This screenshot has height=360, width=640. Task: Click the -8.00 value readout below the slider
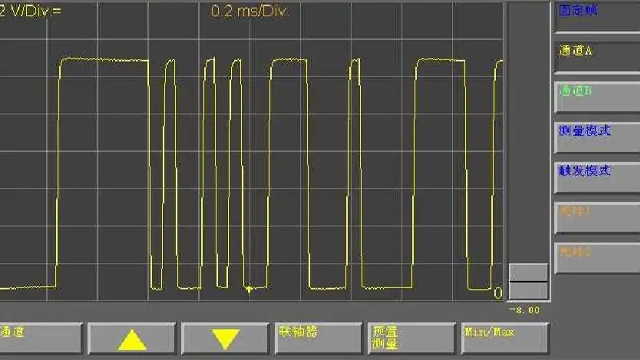525,310
